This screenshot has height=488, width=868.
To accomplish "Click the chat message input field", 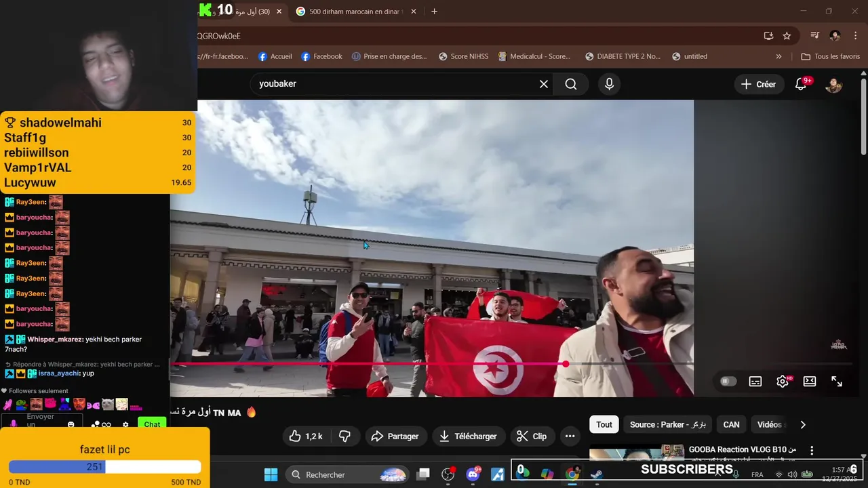I will pyautogui.click(x=41, y=422).
